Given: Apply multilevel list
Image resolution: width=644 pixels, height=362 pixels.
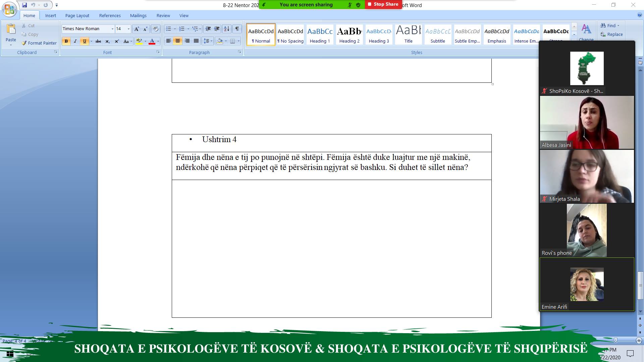Looking at the screenshot, I should [195, 29].
